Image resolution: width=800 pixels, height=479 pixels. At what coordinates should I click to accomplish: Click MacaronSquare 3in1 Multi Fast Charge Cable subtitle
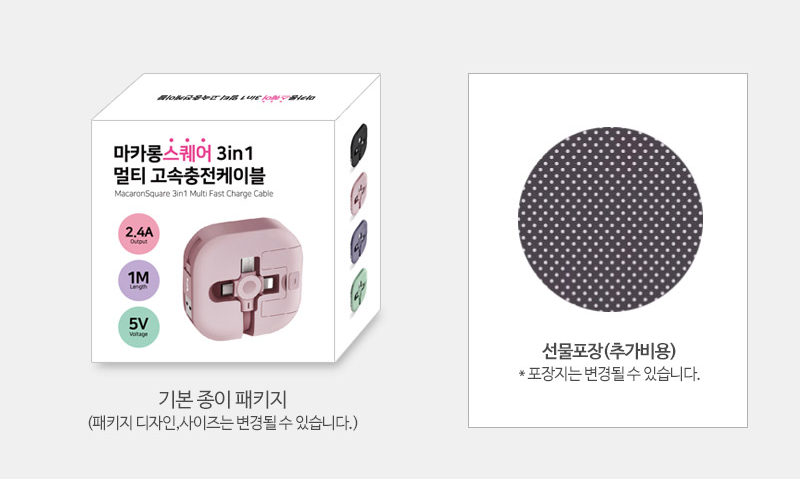coord(194,194)
